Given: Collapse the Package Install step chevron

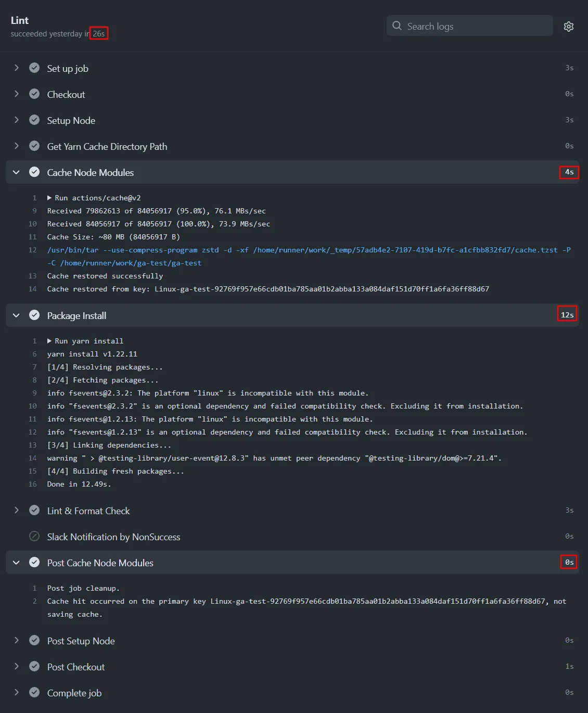Looking at the screenshot, I should point(16,315).
